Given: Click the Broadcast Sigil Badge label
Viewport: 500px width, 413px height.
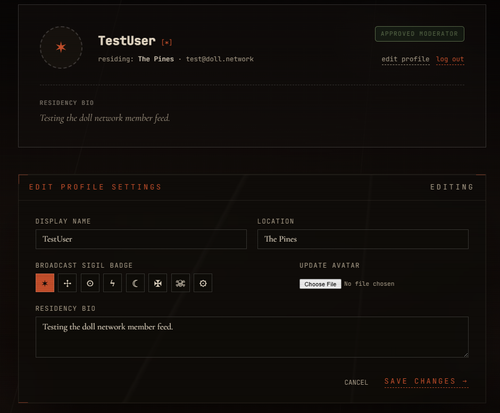Looking at the screenshot, I should [84, 265].
